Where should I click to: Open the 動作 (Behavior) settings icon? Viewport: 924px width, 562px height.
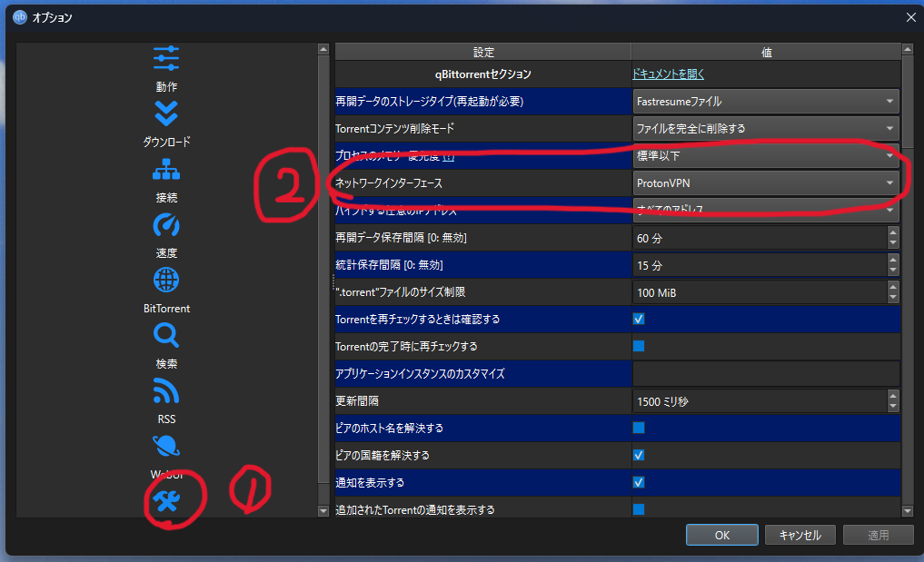pyautogui.click(x=166, y=58)
